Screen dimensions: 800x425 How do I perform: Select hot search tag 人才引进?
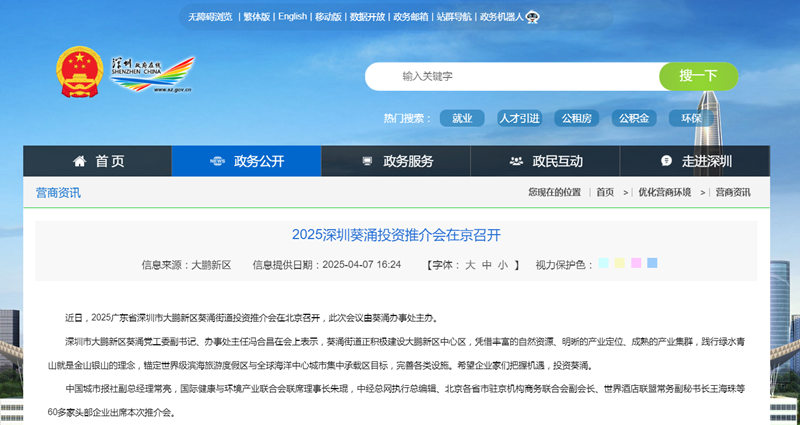pos(519,118)
